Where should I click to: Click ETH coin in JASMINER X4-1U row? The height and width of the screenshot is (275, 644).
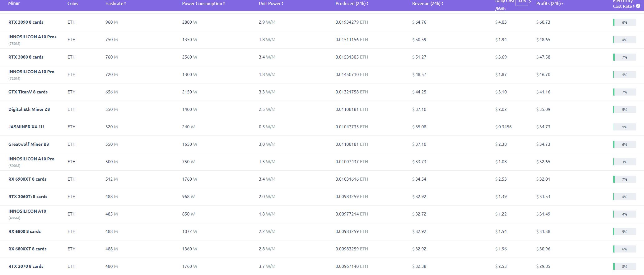coord(72,127)
